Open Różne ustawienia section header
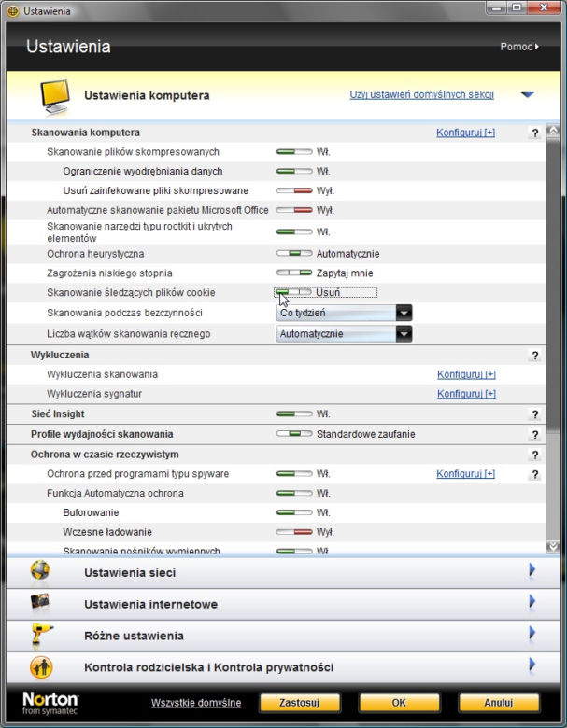Viewport: 567px width, 728px height. [283, 636]
